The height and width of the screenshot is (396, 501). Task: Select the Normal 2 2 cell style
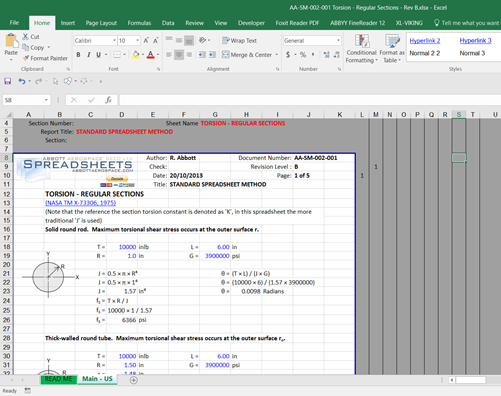click(425, 53)
